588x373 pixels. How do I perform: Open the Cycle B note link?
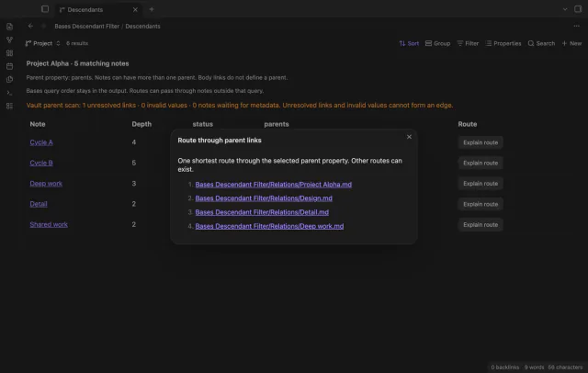coord(41,163)
